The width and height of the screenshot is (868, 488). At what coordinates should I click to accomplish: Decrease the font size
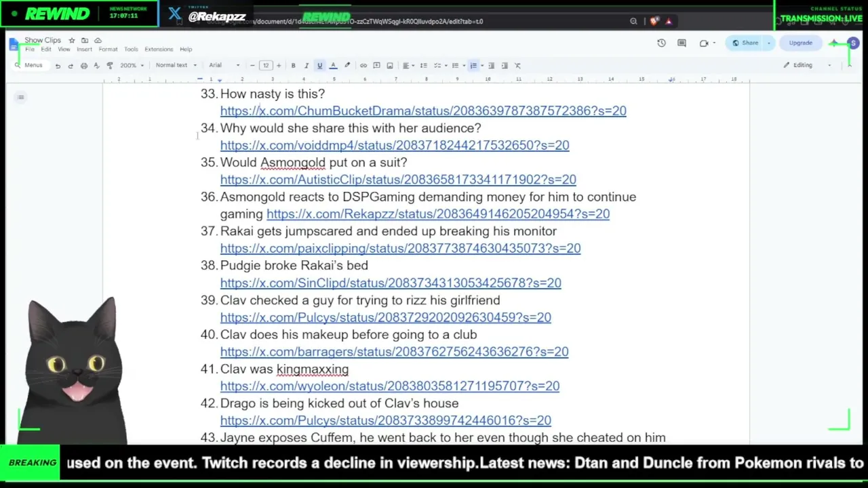[252, 66]
